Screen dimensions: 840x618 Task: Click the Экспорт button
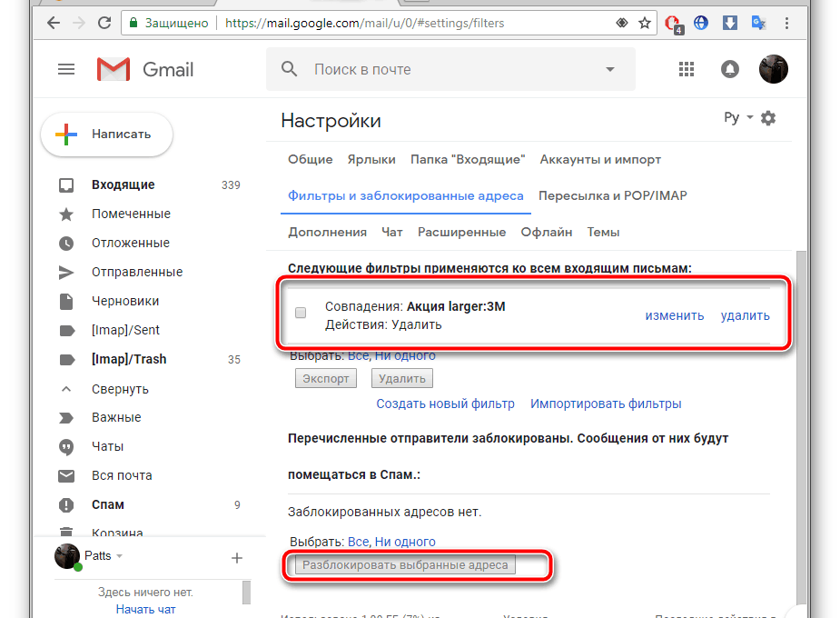325,379
